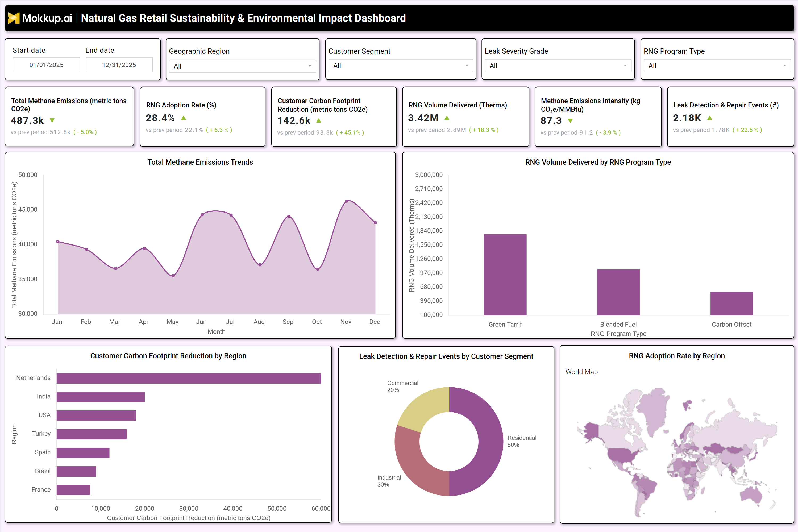Click the Start date field 01/01/2025

click(x=47, y=65)
